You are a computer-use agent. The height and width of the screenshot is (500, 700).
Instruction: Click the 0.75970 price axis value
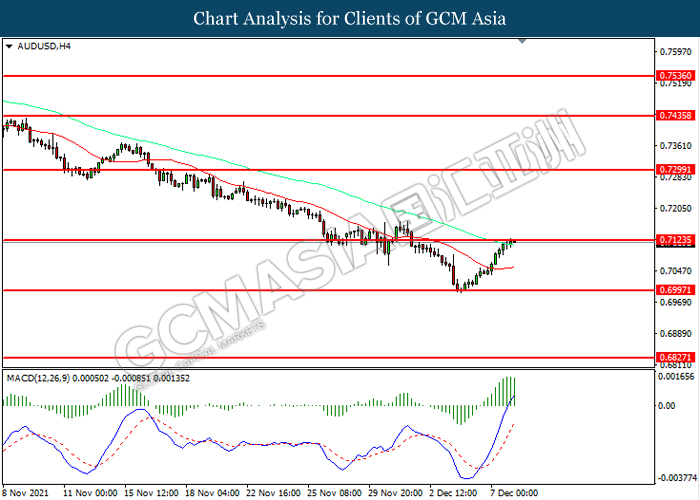click(675, 52)
